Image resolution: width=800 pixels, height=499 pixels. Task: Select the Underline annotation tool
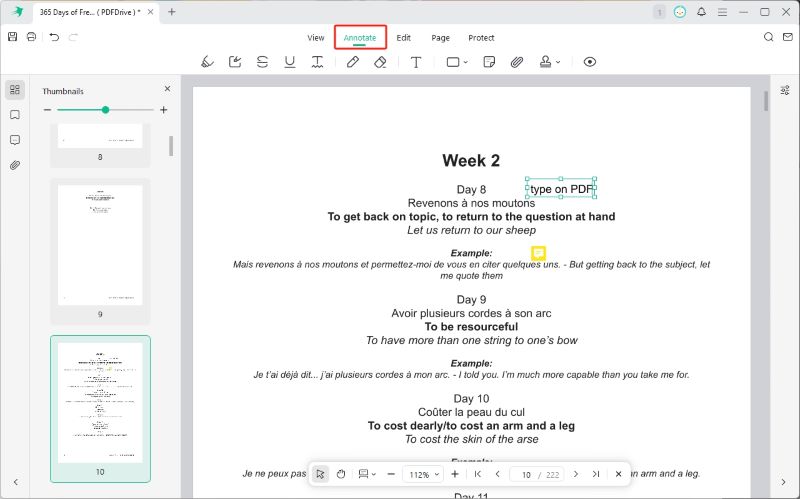point(290,62)
